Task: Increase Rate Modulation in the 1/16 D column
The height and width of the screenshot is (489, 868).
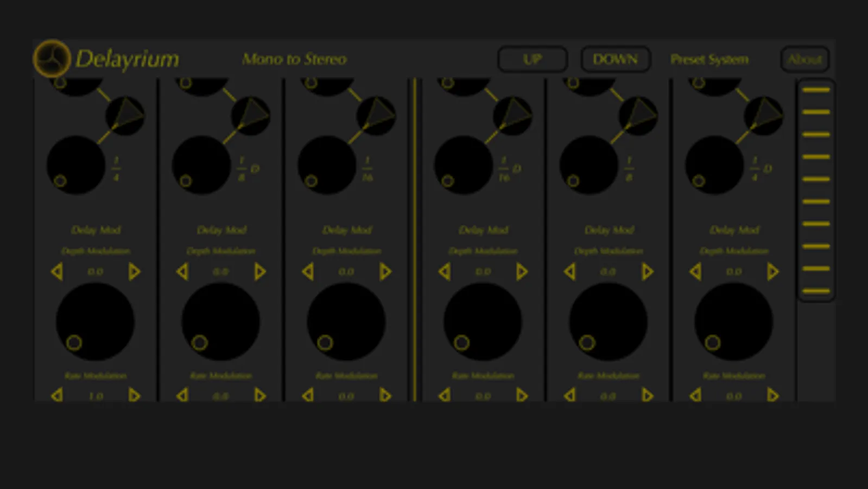Action: [x=522, y=395]
